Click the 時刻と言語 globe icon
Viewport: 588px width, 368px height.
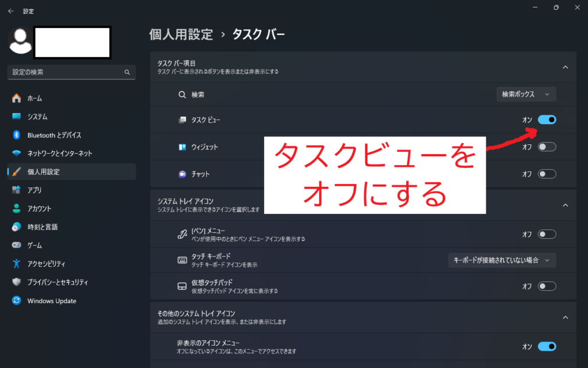point(17,227)
